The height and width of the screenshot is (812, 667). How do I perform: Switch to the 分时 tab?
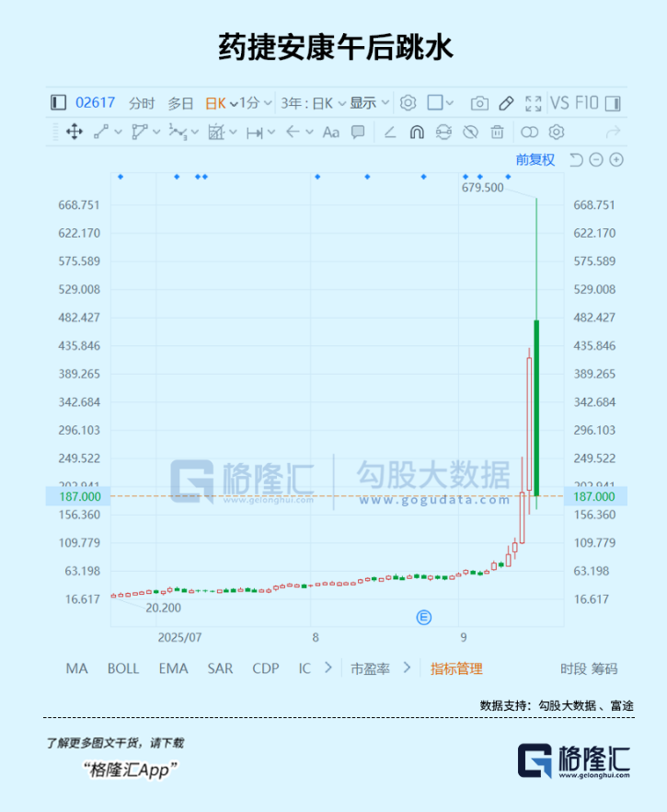[x=142, y=103]
